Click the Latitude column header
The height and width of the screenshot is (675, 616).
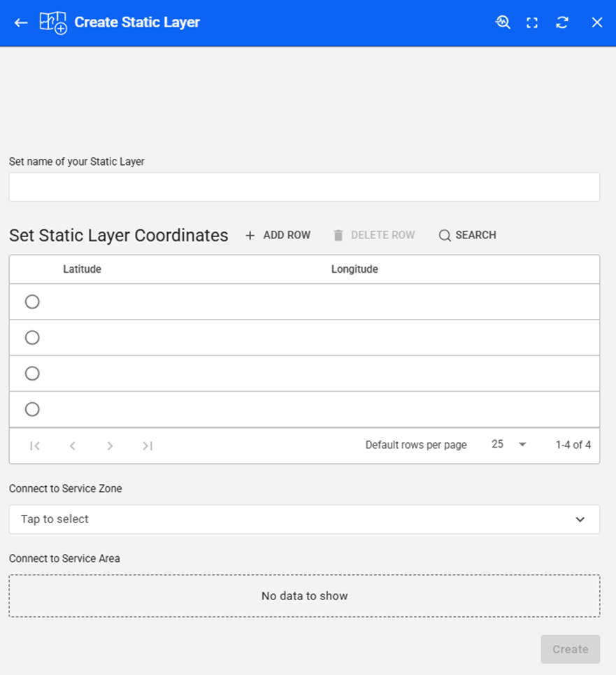coord(82,269)
